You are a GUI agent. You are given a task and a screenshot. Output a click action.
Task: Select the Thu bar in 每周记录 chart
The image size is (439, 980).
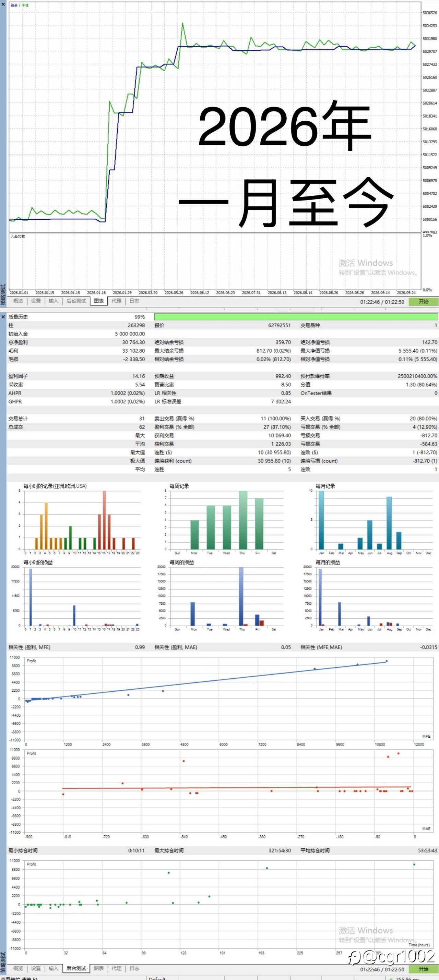pos(243,520)
